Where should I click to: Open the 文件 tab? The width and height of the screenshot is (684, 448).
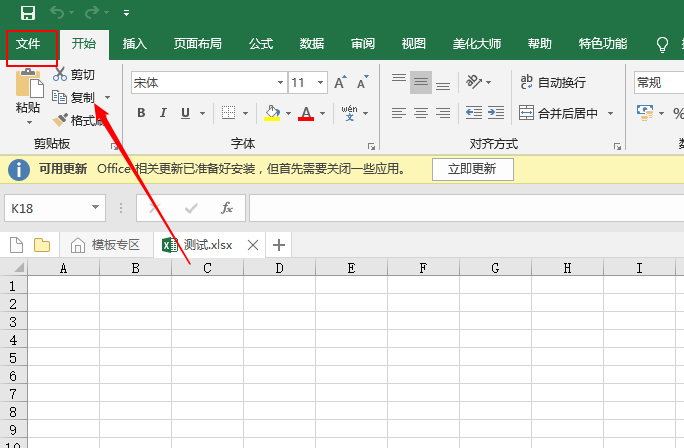(x=28, y=44)
